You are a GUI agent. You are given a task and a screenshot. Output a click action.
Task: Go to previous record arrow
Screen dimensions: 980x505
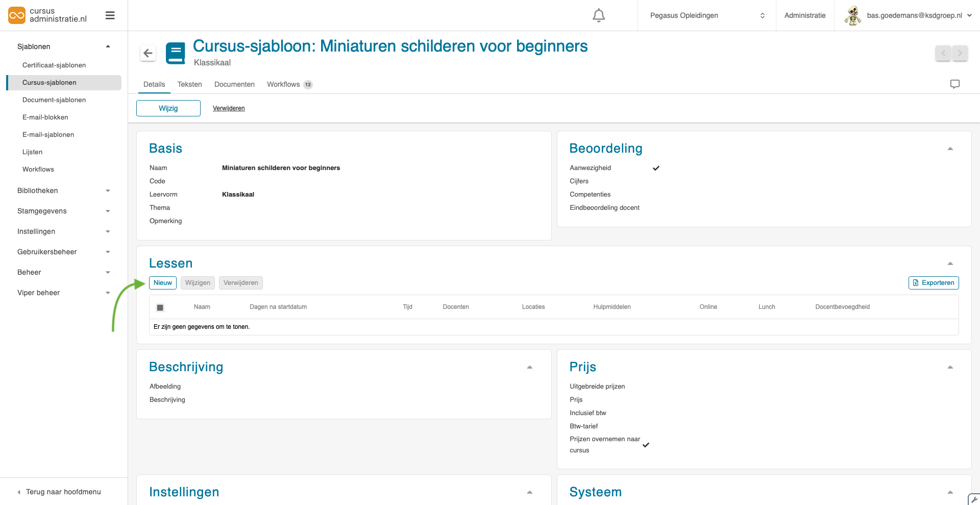pyautogui.click(x=943, y=53)
